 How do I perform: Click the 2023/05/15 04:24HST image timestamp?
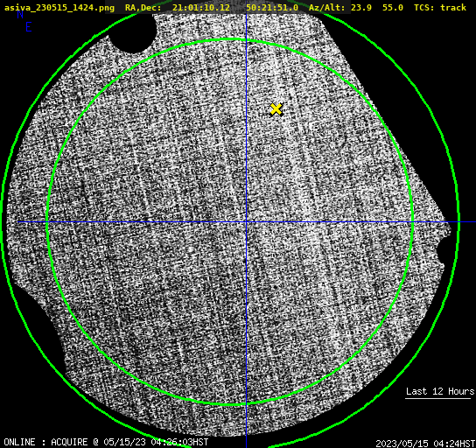425,444
